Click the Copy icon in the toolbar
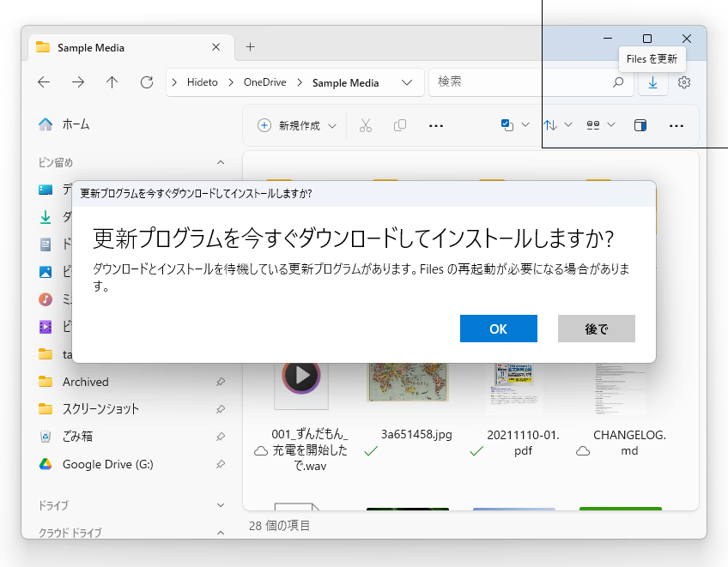 pos(399,125)
